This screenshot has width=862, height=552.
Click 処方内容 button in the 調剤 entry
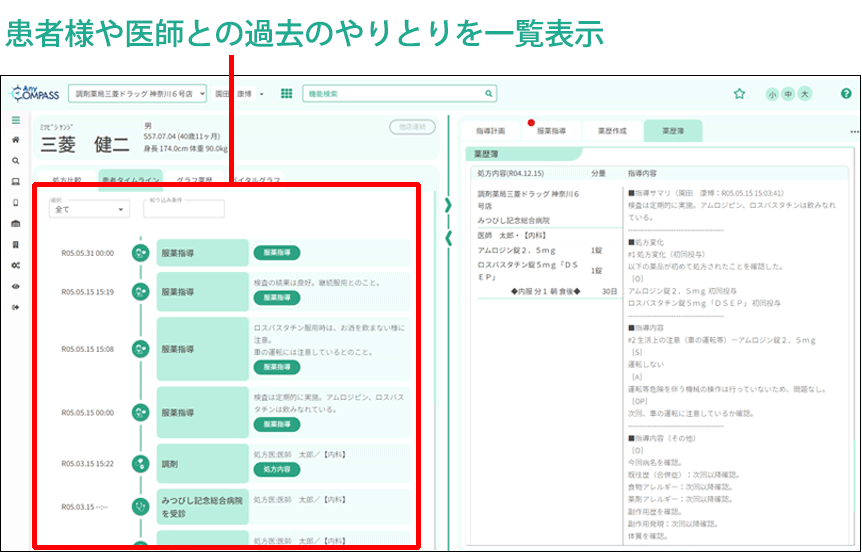(277, 469)
